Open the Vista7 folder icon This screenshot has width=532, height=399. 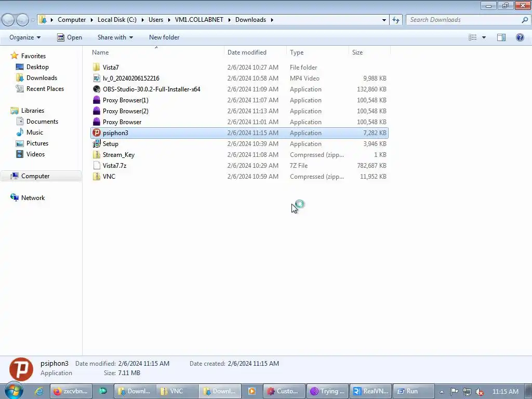click(x=96, y=67)
